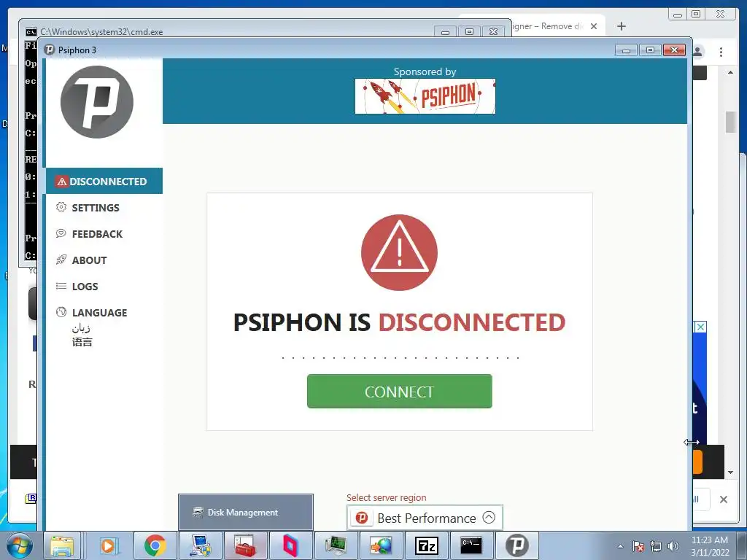Close the Psiphon 3 window
Viewport: 747px width, 560px height.
(x=674, y=50)
